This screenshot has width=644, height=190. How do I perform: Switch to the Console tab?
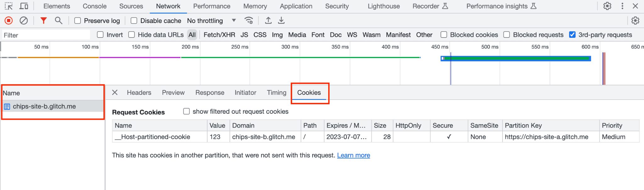coord(95,6)
